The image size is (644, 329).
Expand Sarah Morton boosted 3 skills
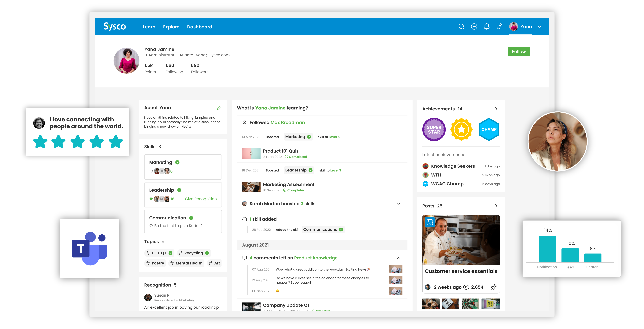(398, 204)
